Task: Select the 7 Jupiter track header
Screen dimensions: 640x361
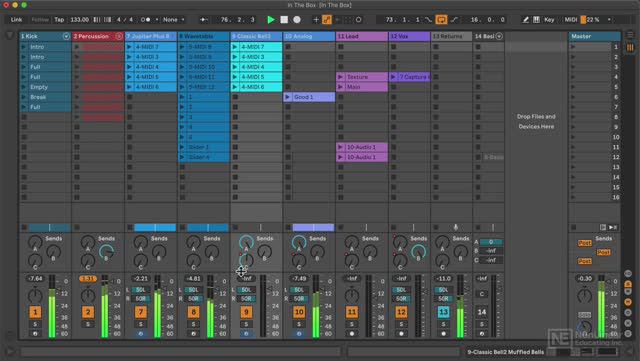Action: tap(151, 36)
